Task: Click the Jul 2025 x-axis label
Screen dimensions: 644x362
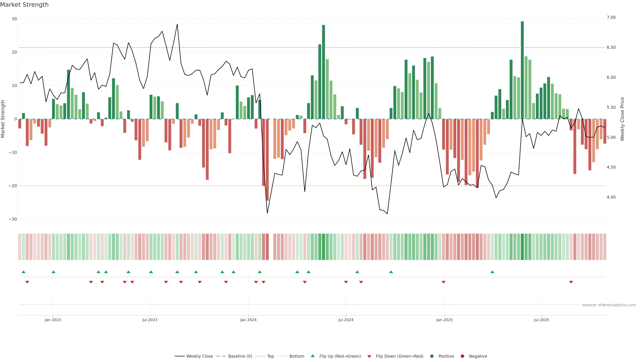Action: pos(541,320)
